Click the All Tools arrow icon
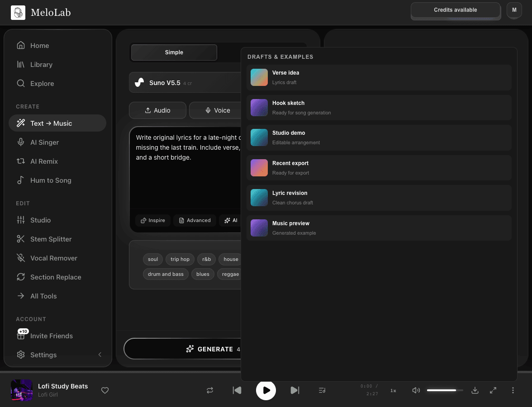 click(x=21, y=296)
